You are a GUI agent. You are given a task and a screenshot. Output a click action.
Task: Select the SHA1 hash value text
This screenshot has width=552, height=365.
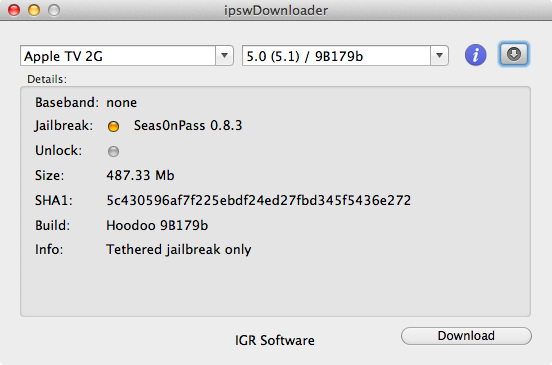[x=259, y=200]
